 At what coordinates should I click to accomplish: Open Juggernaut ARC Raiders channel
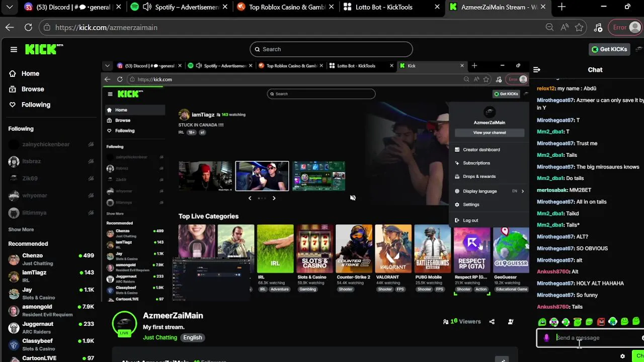[x=51, y=328]
